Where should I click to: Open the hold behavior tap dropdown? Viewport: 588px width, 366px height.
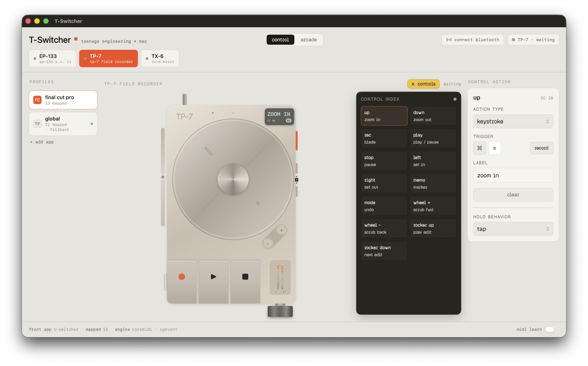[513, 229]
